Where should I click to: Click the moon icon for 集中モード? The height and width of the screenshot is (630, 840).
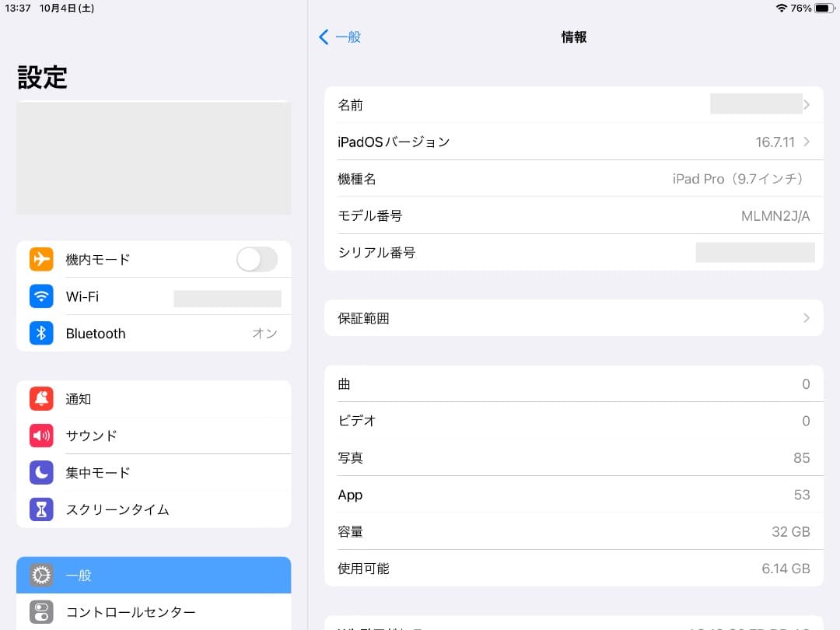pos(40,472)
